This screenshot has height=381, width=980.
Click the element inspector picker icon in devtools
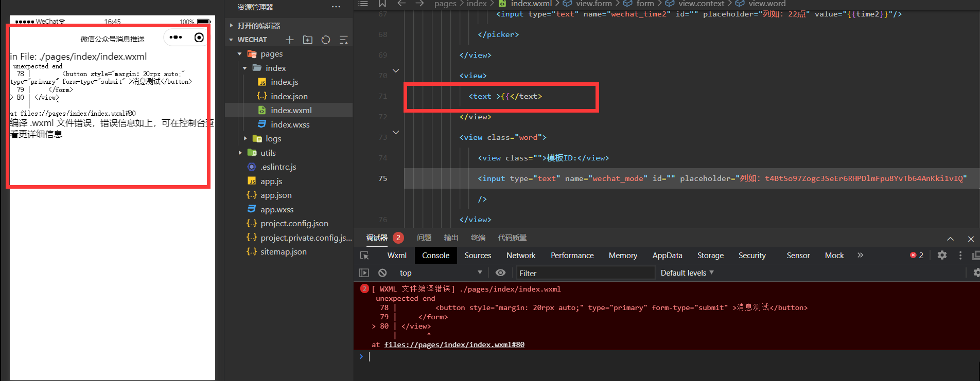tap(364, 256)
